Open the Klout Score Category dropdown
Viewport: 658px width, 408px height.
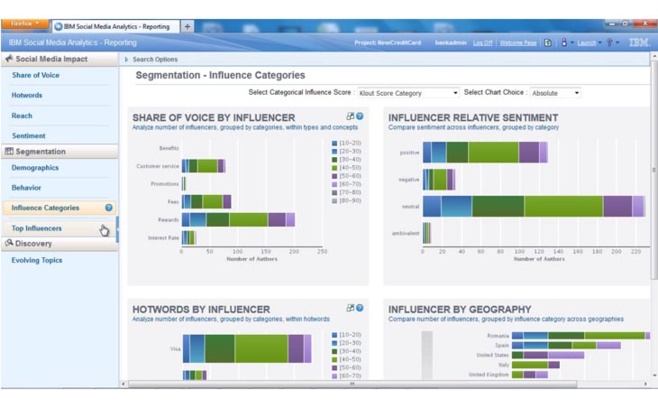408,93
